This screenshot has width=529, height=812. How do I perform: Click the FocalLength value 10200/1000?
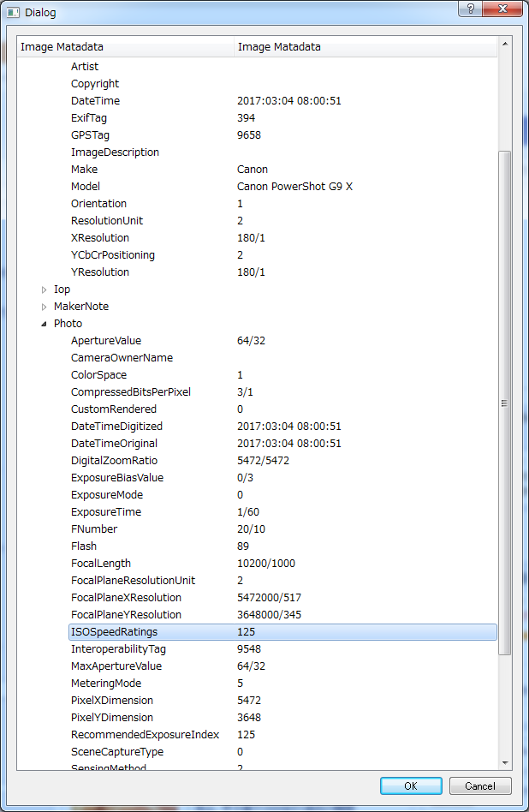(266, 563)
